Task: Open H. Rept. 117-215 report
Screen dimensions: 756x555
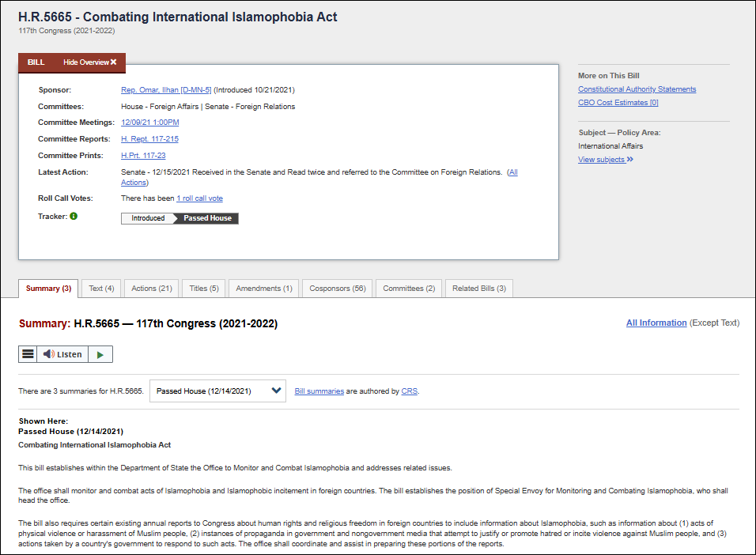Action: point(149,139)
